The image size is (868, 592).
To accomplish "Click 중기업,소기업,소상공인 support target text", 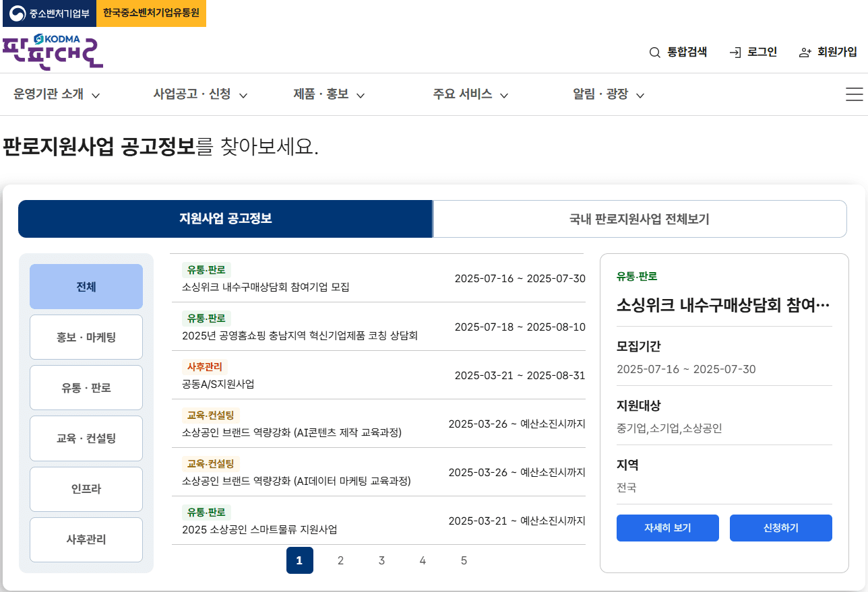I will point(669,428).
